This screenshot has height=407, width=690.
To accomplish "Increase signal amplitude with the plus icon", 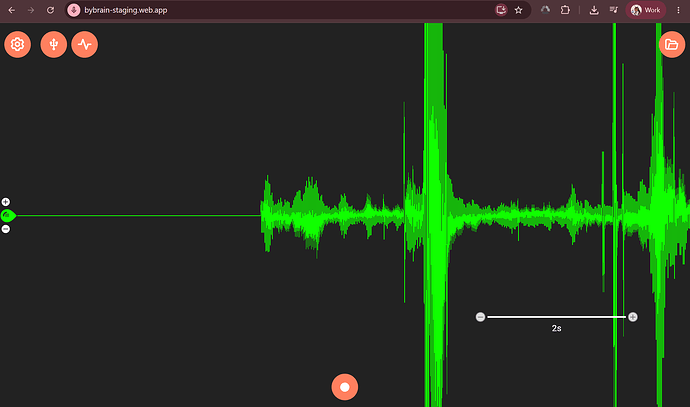I will (x=6, y=202).
